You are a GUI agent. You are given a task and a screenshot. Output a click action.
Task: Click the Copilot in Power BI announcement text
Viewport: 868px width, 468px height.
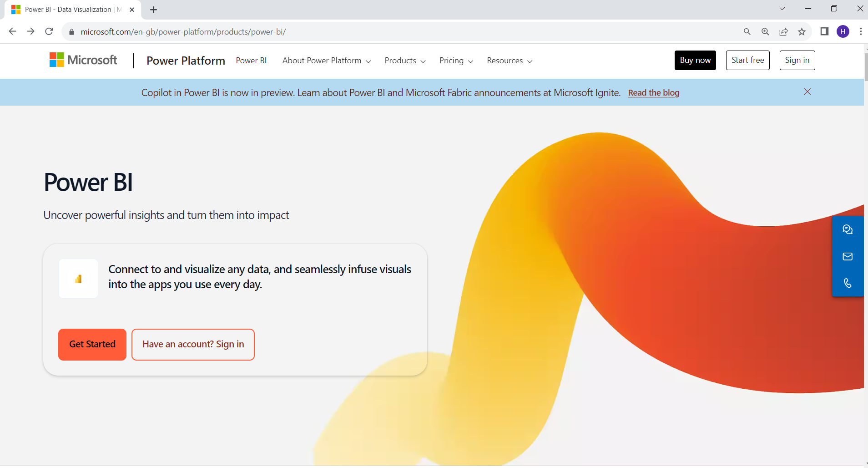point(381,93)
